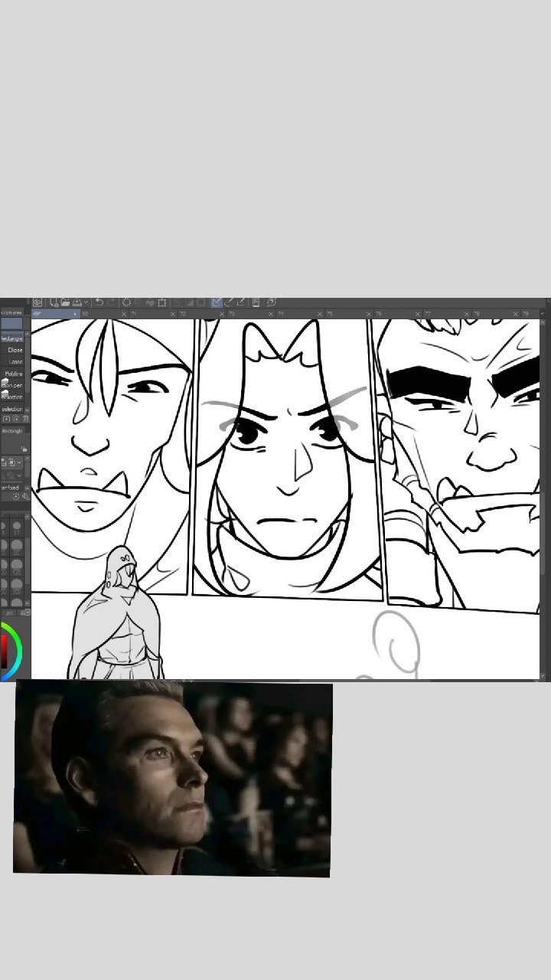
Task: Select the Polyline selection sub tool
Action: coord(11,374)
